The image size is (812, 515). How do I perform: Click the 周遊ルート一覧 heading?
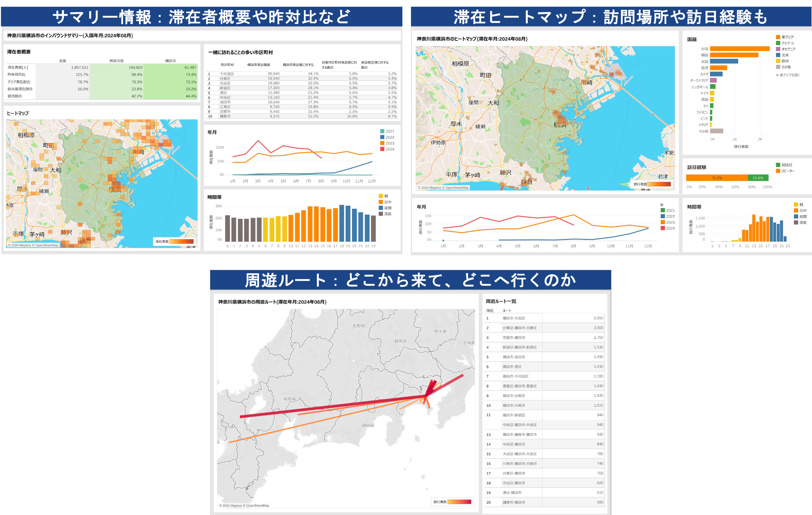coord(501,301)
